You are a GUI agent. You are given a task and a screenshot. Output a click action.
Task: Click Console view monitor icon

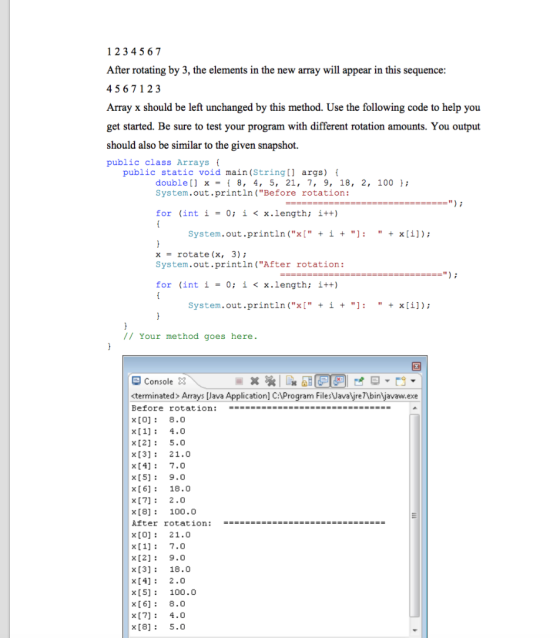(x=136, y=381)
